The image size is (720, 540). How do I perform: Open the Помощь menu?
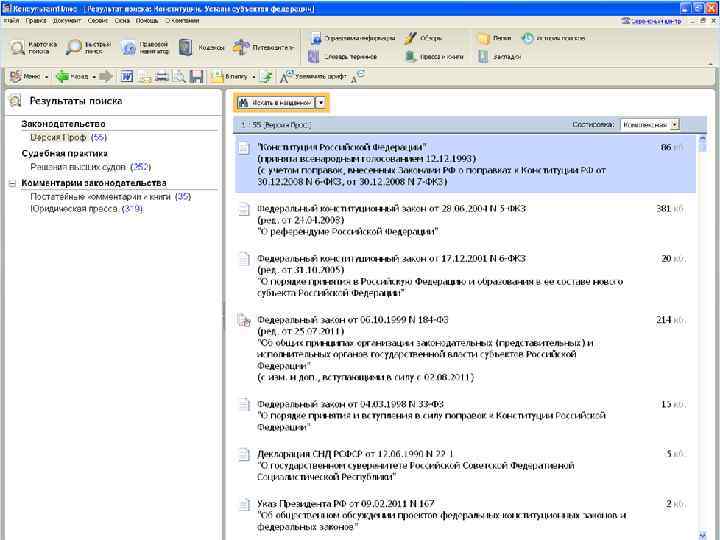pos(147,21)
